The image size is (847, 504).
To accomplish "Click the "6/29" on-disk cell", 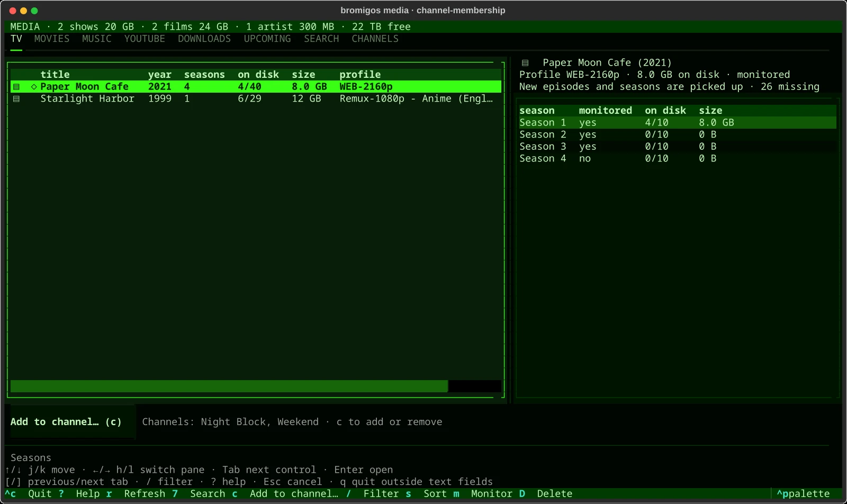I will point(249,99).
